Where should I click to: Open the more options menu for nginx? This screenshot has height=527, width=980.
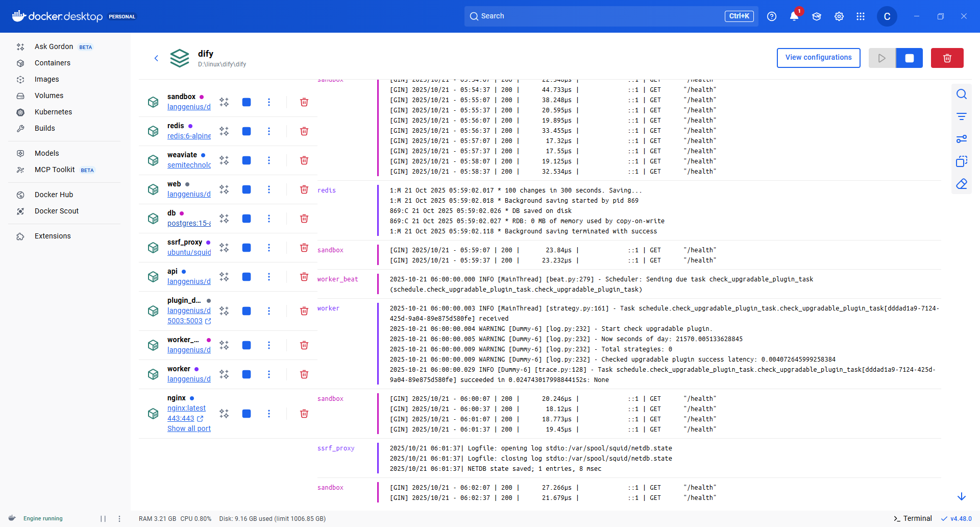click(x=269, y=414)
